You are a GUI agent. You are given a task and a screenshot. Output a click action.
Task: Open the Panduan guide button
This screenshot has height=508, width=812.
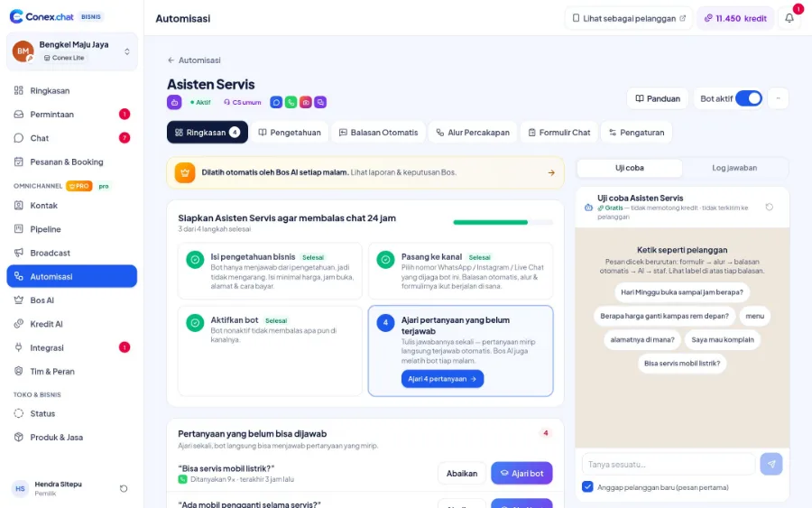[658, 98]
